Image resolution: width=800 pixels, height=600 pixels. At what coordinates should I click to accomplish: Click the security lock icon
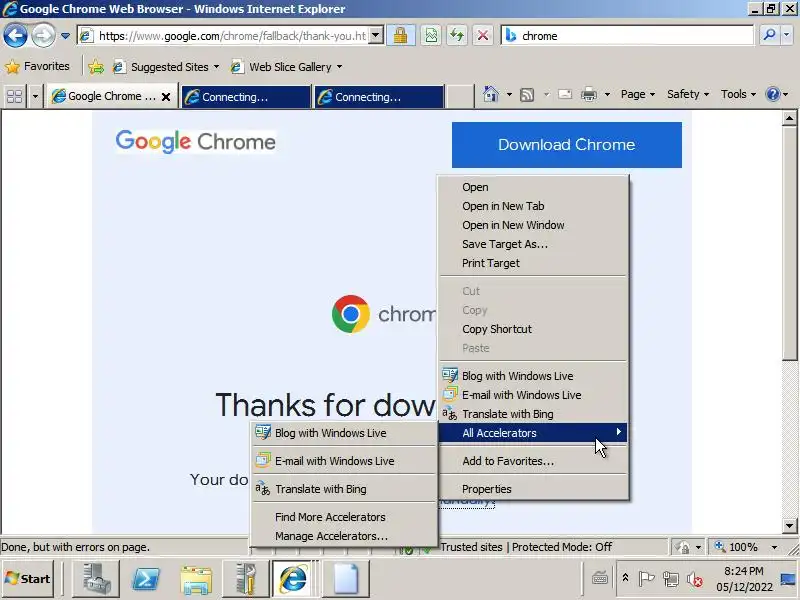click(401, 36)
